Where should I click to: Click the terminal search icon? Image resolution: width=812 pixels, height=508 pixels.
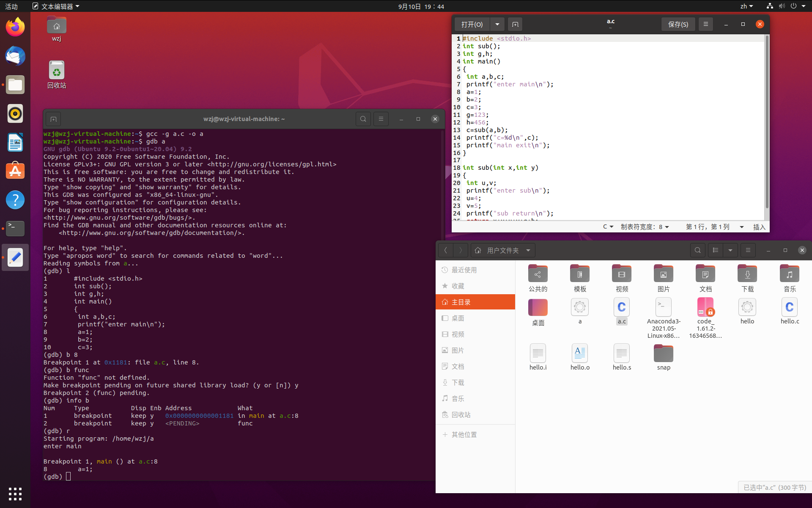coord(363,119)
